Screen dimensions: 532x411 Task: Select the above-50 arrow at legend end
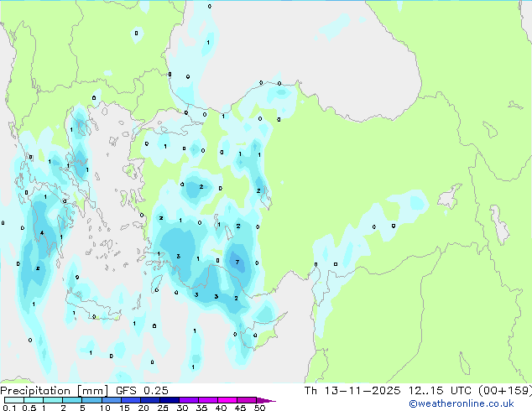266,400
